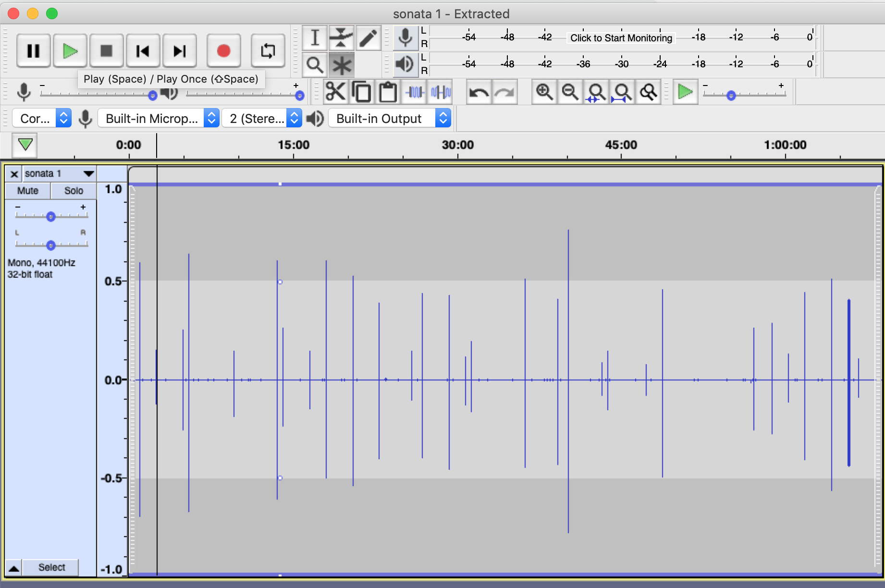Open the Built-in Output playback dropdown

pos(390,118)
